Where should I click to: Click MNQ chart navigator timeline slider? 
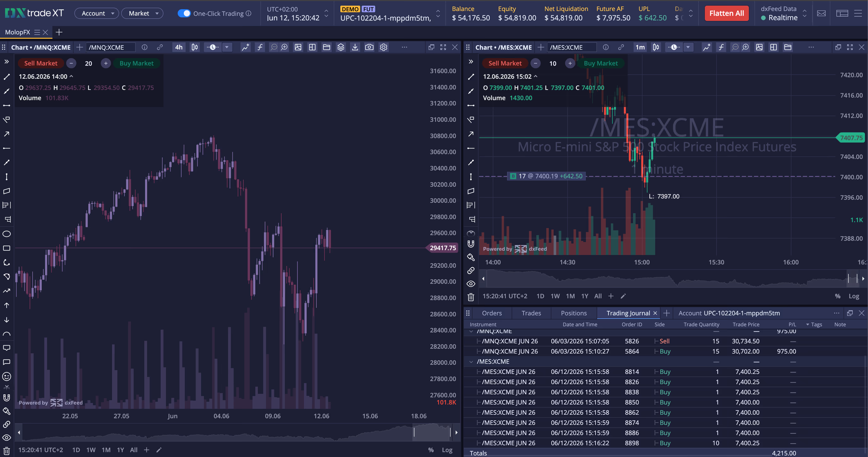432,432
